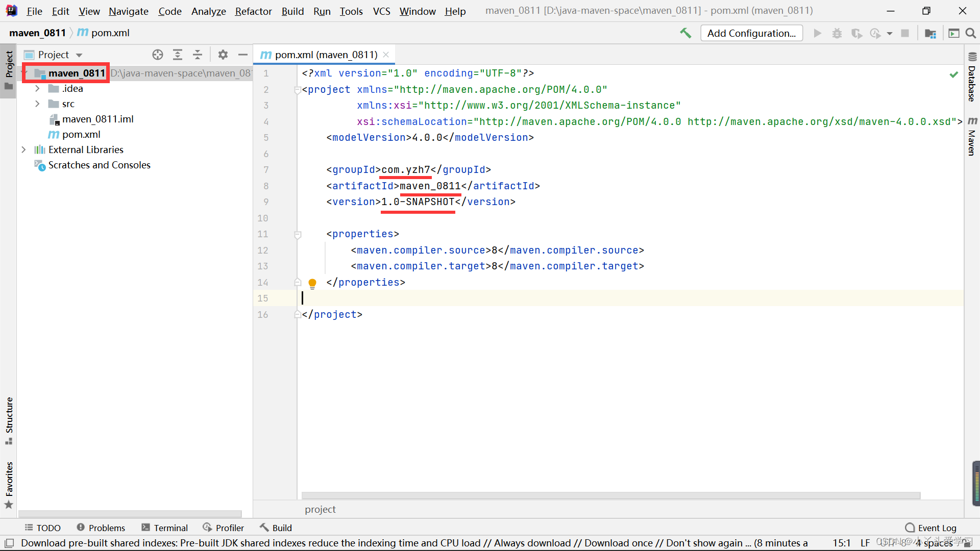This screenshot has height=551, width=980.
Task: Click the Stop square icon
Action: coord(905,33)
